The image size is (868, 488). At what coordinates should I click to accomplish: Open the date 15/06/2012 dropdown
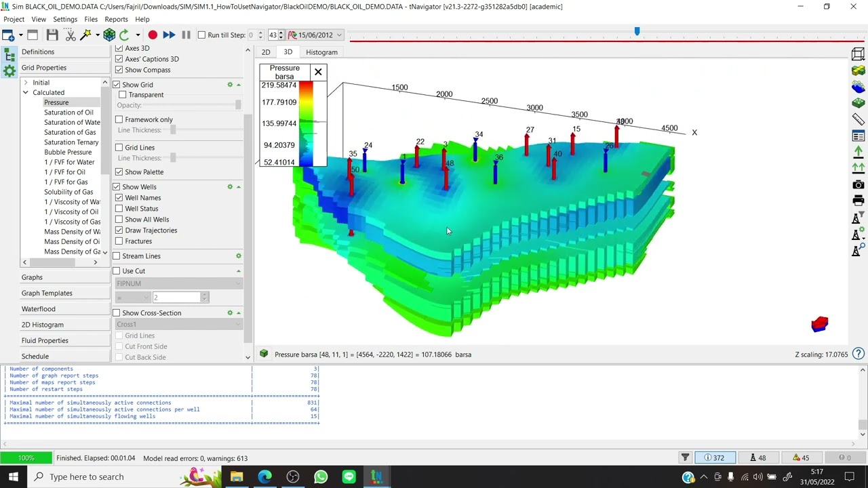(339, 35)
